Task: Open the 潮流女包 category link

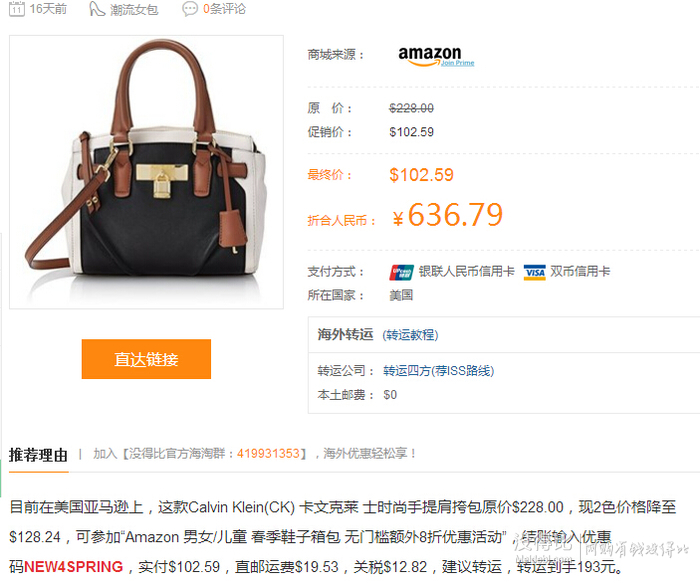Action: click(x=134, y=9)
